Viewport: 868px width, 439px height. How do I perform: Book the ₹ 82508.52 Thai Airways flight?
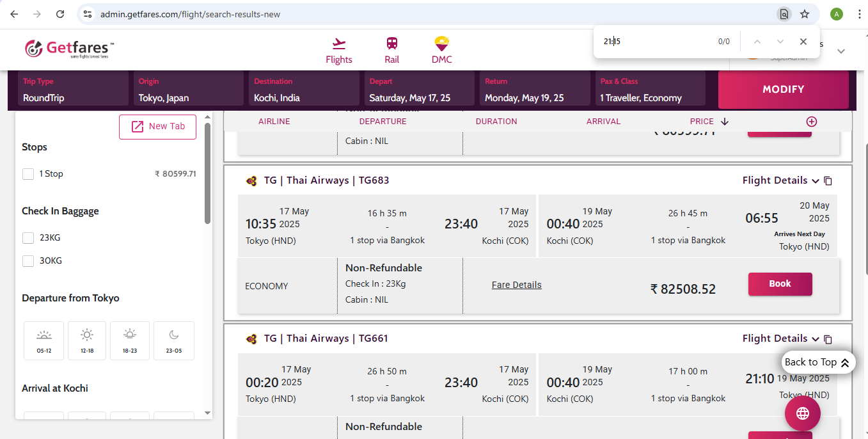pyautogui.click(x=780, y=284)
